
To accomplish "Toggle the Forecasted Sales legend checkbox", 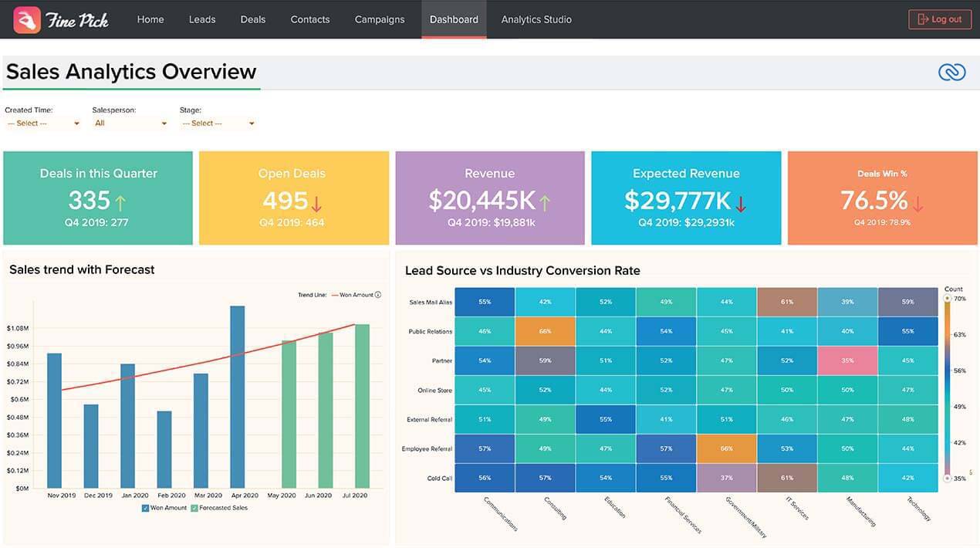I will (x=194, y=508).
